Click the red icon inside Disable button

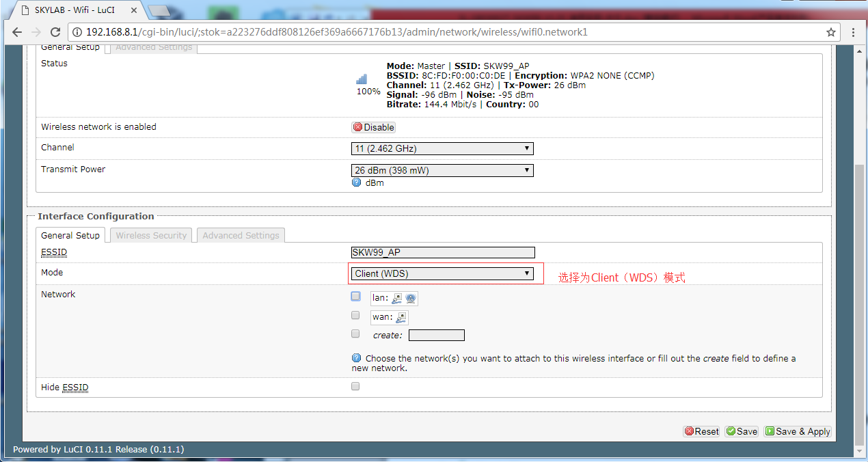click(358, 127)
